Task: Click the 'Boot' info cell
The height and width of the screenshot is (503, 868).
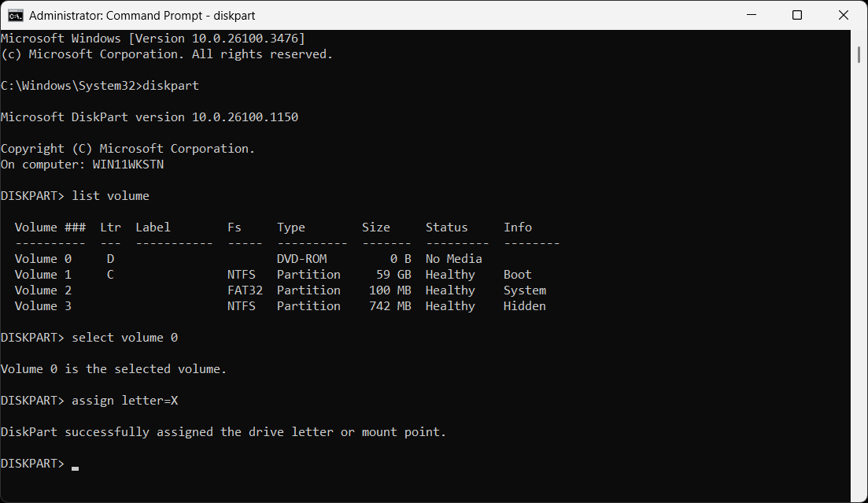Action: [518, 275]
